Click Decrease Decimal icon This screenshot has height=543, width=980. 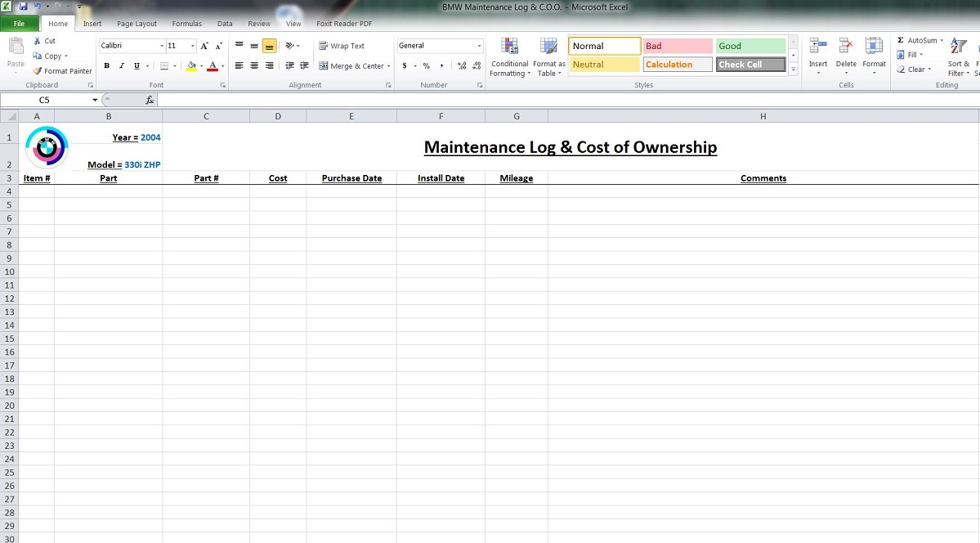[477, 65]
